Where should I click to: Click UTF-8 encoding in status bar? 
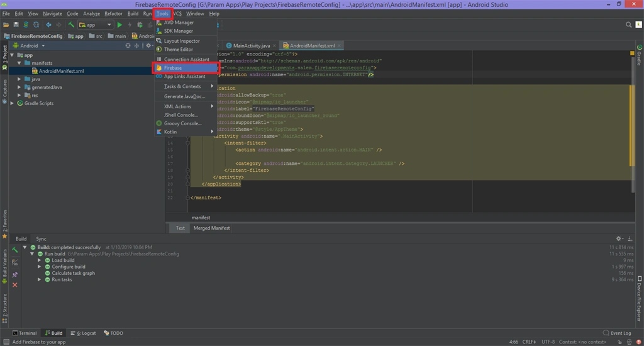click(x=548, y=342)
